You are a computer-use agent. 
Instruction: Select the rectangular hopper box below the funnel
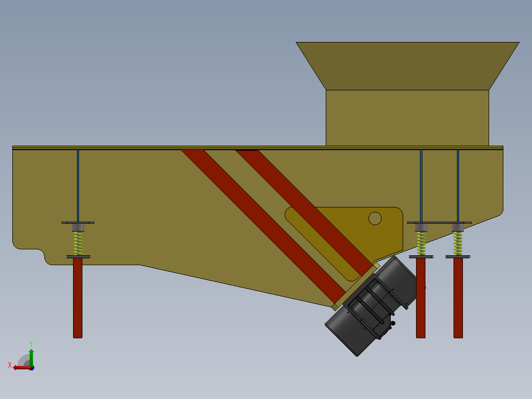point(407,118)
